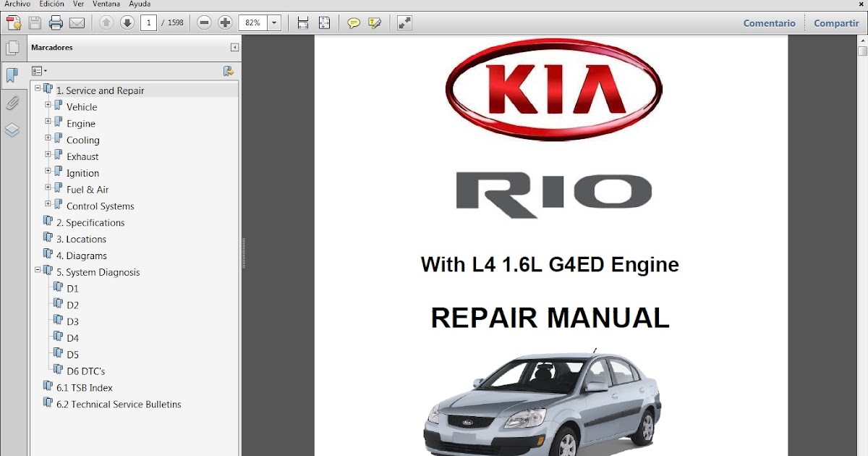The width and height of the screenshot is (868, 456).
Task: Click the Print icon in toolbar
Action: (56, 23)
